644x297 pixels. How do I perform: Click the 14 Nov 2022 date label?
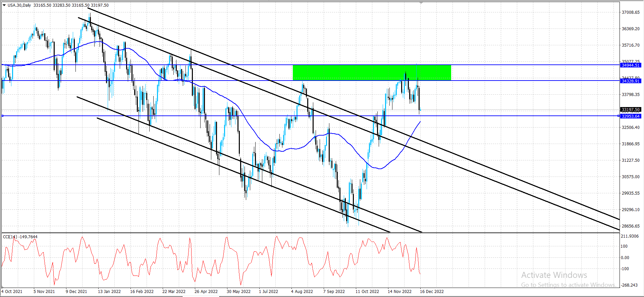(x=399, y=291)
